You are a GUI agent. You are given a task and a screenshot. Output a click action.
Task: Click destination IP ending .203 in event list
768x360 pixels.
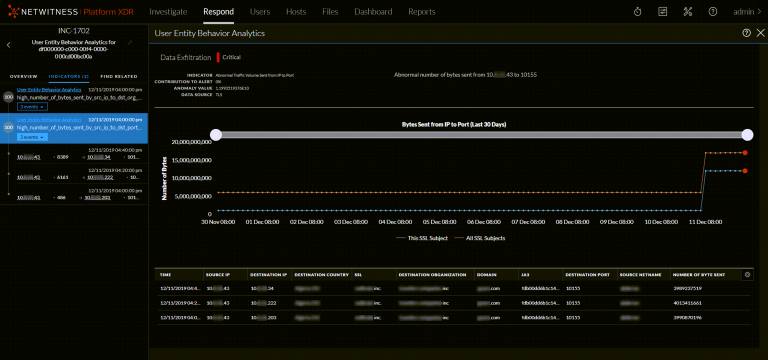tap(98, 198)
